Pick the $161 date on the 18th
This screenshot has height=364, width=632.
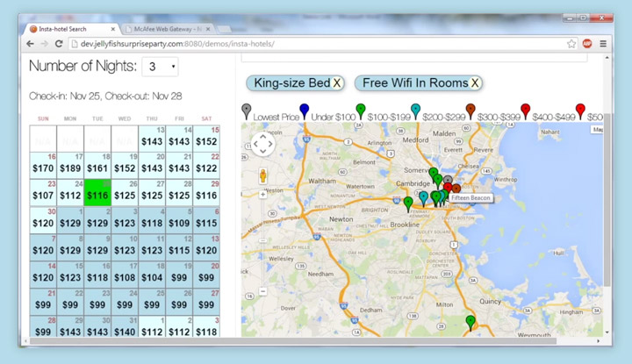click(x=97, y=164)
